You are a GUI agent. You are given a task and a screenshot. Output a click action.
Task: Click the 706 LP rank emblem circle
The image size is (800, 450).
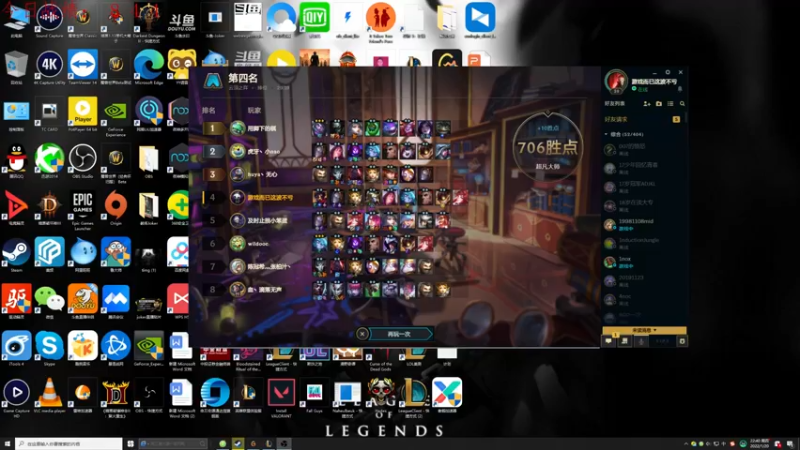tap(547, 148)
